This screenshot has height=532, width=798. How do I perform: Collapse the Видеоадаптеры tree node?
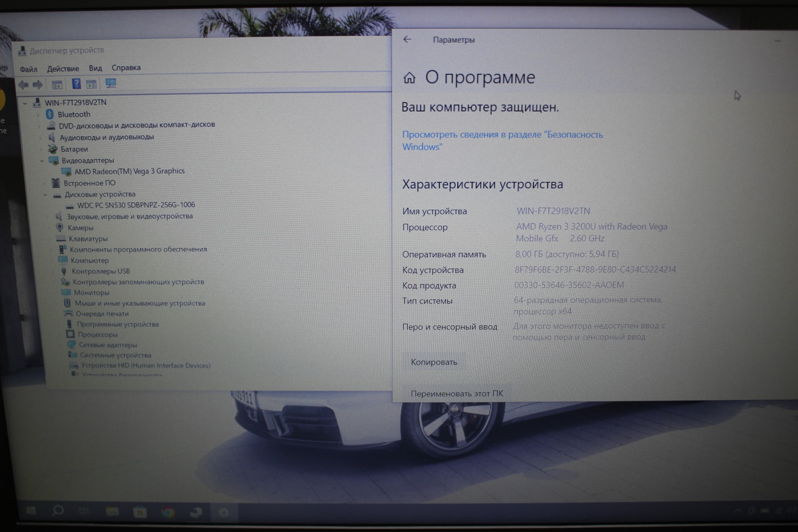tap(42, 161)
